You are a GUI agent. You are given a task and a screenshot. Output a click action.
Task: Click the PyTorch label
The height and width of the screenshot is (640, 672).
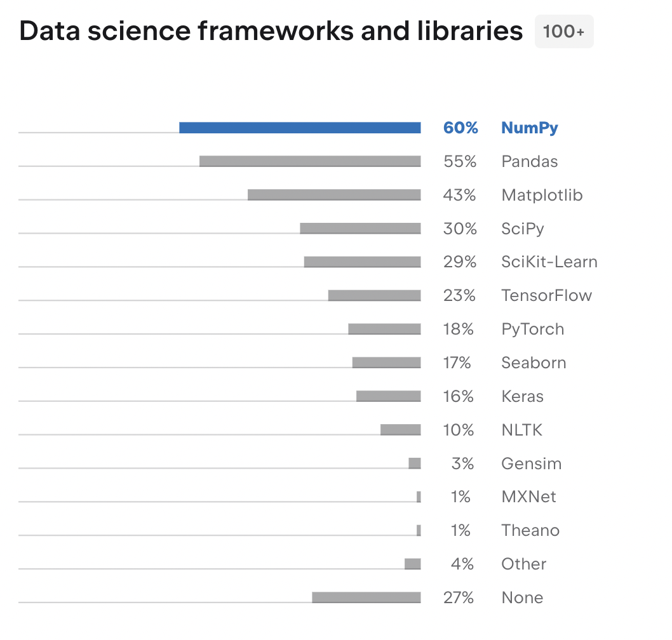533,330
